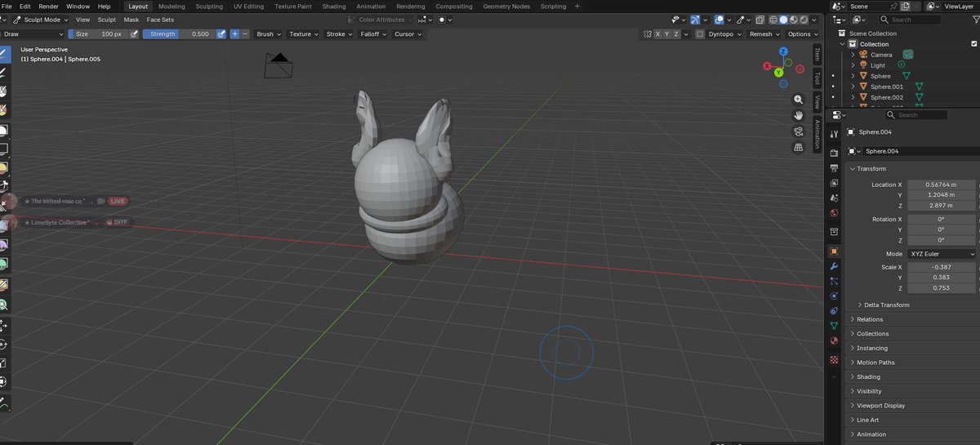
Task: Open the Options dropdown
Action: (803, 34)
